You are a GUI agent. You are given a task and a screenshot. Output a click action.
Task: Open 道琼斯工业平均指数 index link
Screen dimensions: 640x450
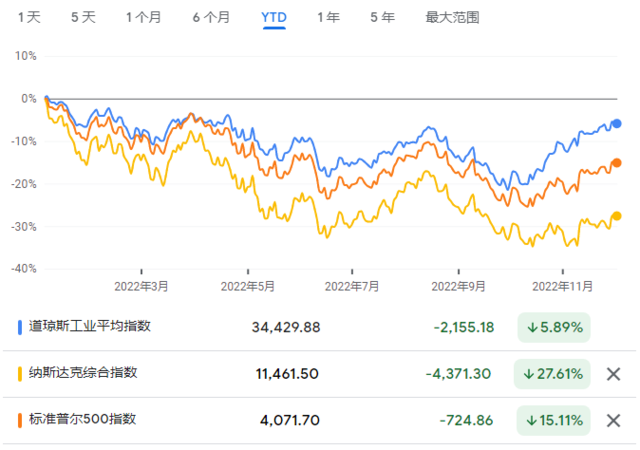pyautogui.click(x=90, y=326)
